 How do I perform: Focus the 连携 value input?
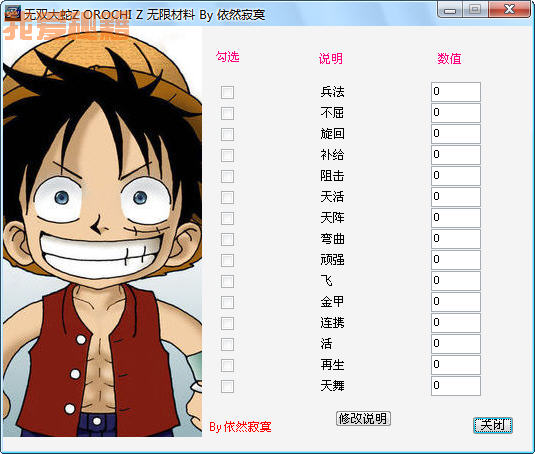(x=456, y=323)
